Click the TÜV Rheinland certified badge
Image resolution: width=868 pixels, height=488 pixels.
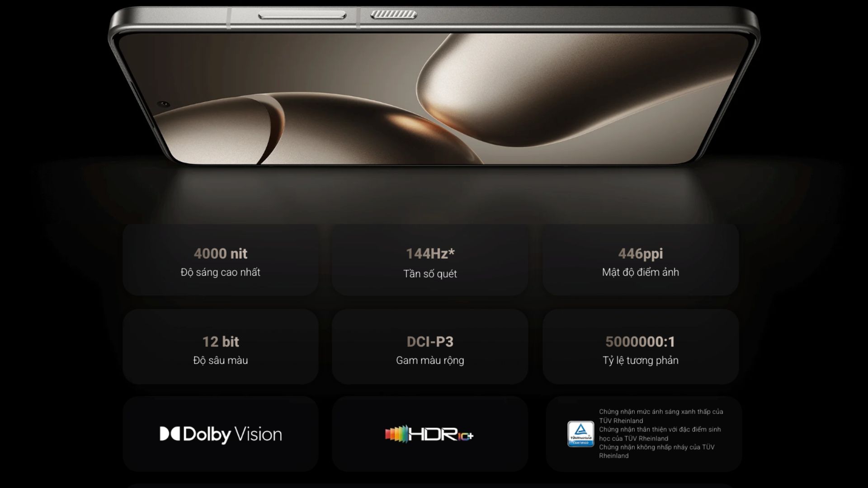[x=580, y=434]
